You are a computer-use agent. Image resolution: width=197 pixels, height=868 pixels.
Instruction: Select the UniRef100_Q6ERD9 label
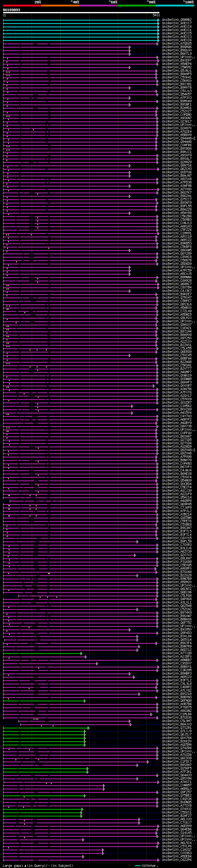[x=177, y=352]
